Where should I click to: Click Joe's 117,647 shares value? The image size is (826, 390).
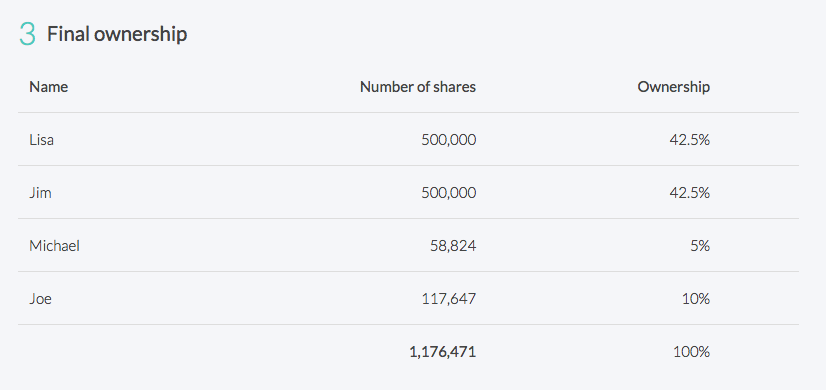coord(449,299)
